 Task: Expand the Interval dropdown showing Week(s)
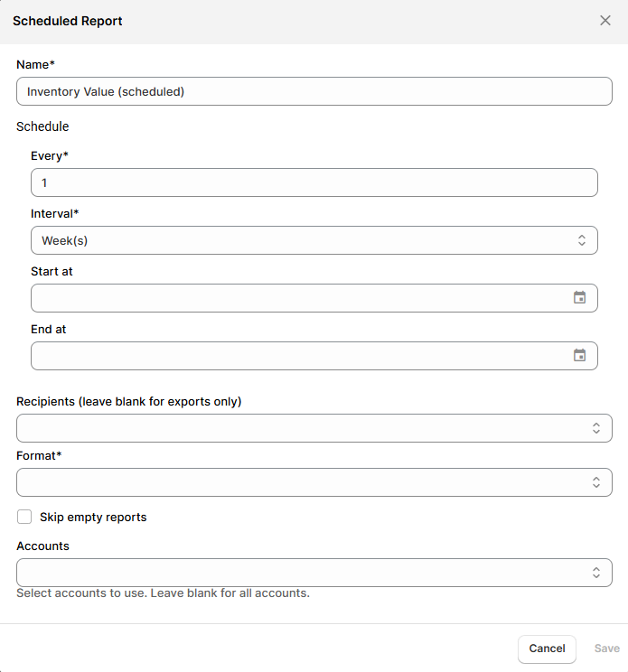click(298, 240)
